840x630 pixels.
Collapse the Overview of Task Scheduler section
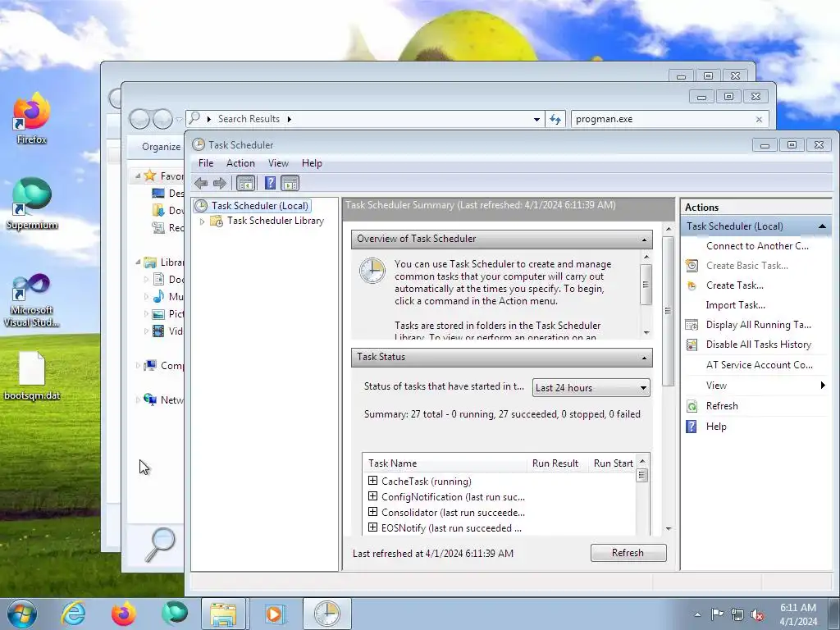point(644,240)
